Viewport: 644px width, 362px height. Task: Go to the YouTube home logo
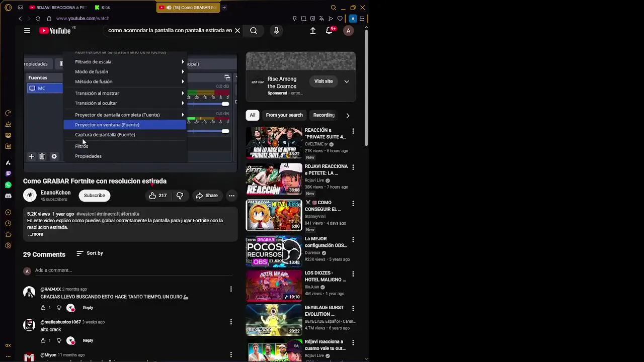click(x=55, y=31)
